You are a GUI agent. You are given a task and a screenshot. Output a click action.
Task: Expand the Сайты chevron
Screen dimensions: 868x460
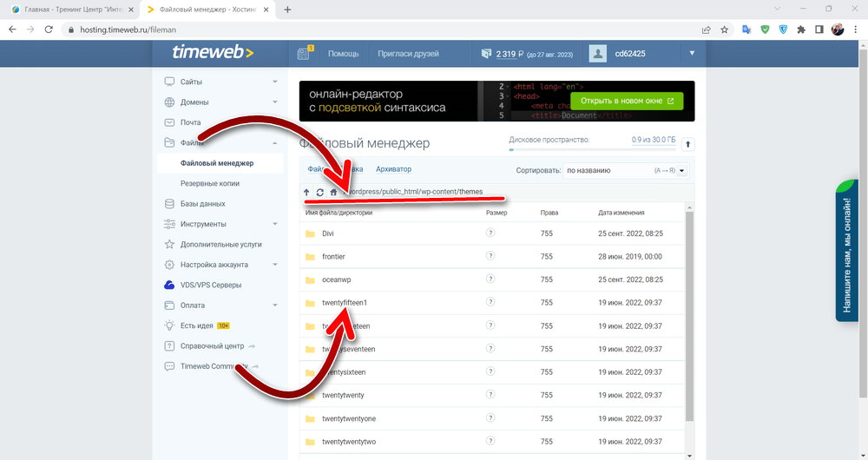click(x=275, y=82)
